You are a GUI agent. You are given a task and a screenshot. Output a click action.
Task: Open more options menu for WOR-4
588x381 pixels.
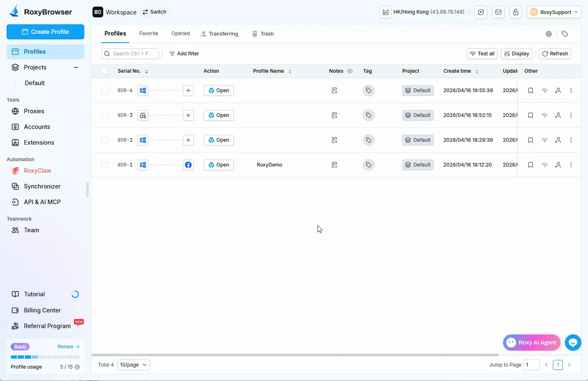[571, 90]
